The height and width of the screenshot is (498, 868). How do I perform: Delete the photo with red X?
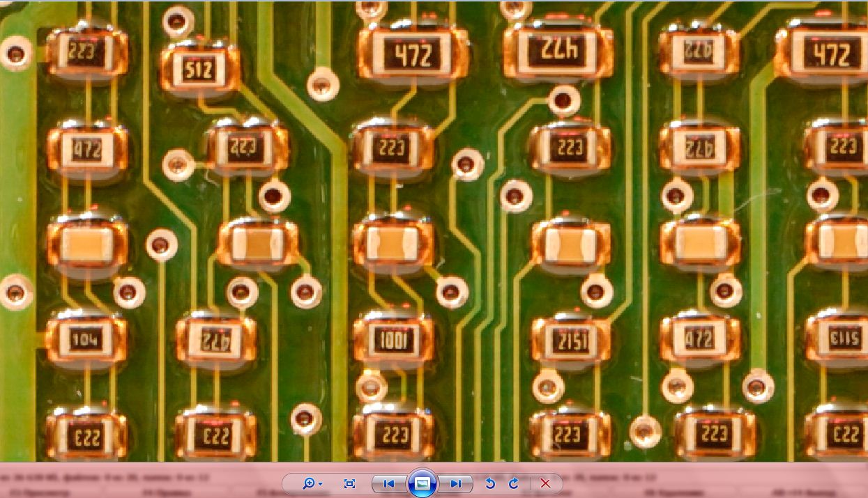point(545,483)
